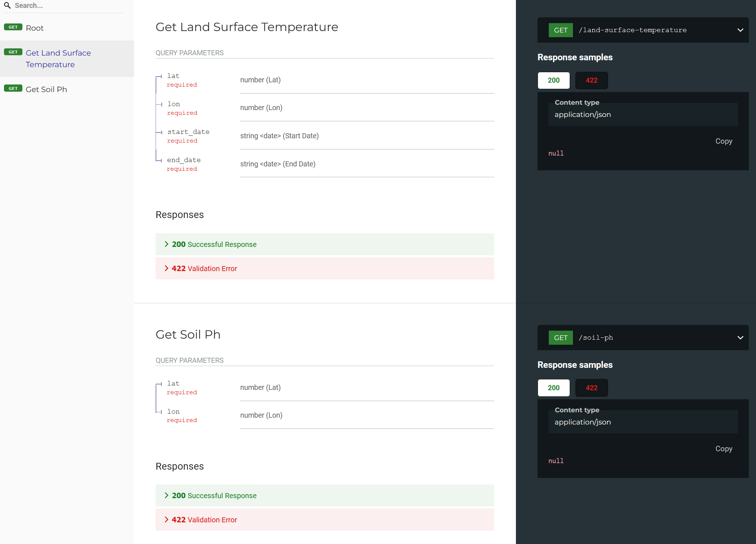The height and width of the screenshot is (544, 756).
Task: Select the 200 sample tab for land-surface-temperature
Action: pyautogui.click(x=553, y=80)
